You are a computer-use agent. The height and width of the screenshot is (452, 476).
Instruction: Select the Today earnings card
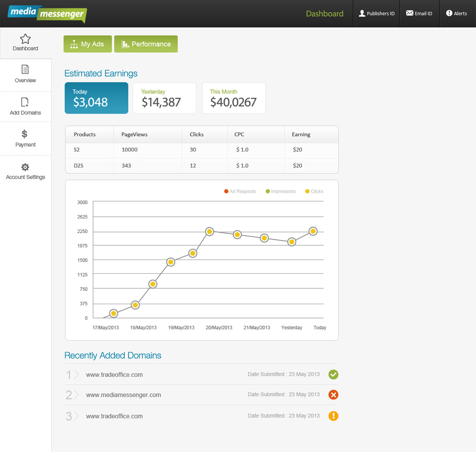tap(96, 98)
